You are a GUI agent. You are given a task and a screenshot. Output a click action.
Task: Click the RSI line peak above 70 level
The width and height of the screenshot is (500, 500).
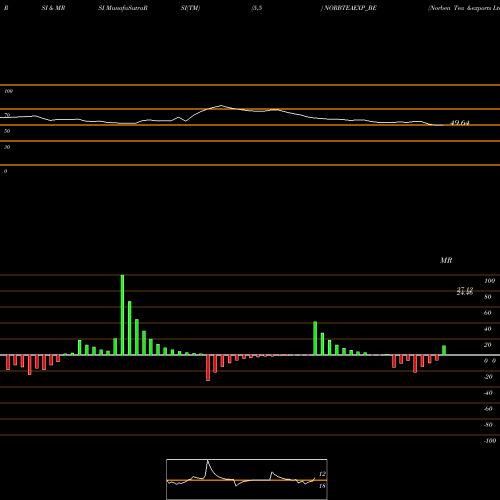coord(221,106)
